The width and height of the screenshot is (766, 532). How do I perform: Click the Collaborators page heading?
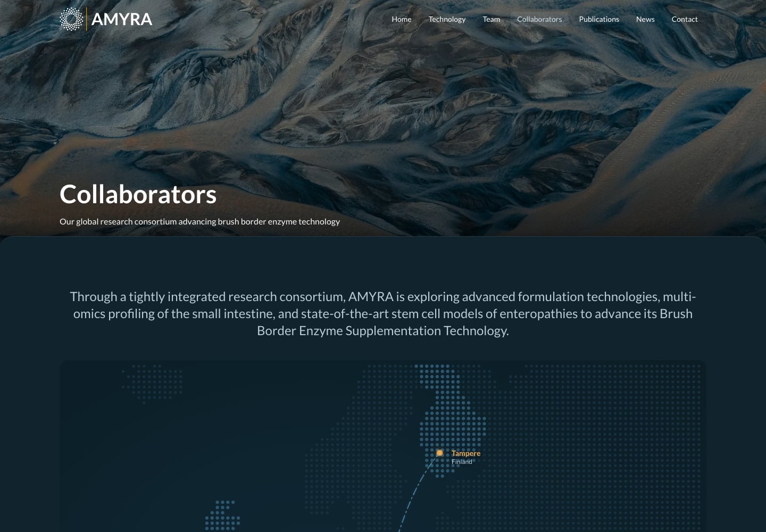pos(138,194)
